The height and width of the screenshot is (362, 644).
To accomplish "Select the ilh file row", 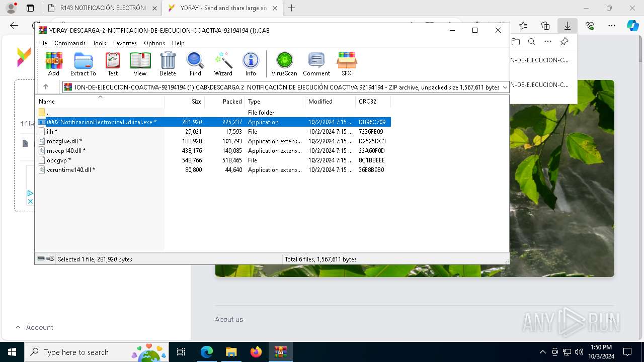I will click(x=214, y=131).
